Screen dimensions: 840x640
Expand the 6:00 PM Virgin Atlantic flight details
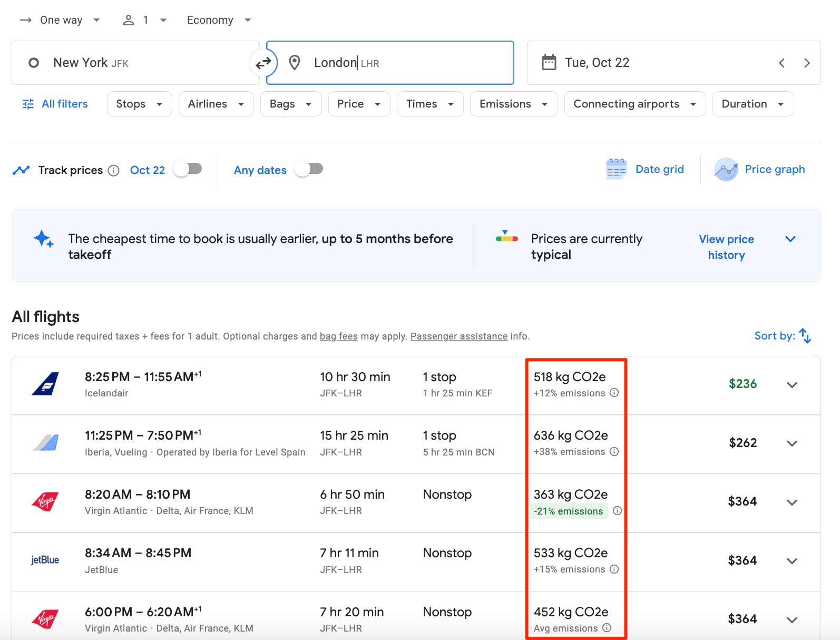(x=792, y=620)
